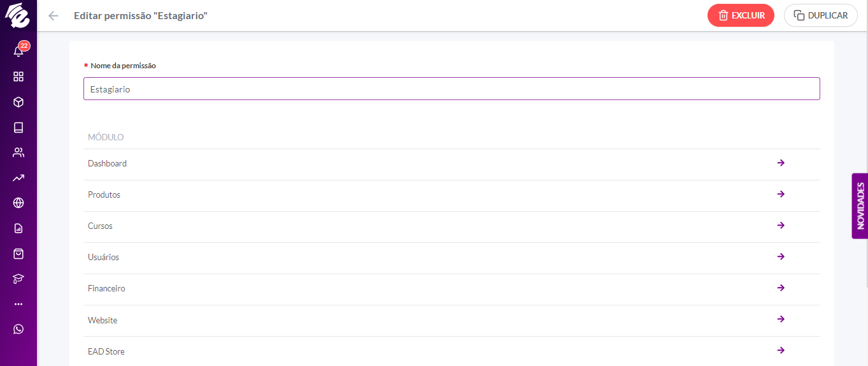Open notifications bell with 22 badge
This screenshot has width=868, height=366.
pos(18,51)
